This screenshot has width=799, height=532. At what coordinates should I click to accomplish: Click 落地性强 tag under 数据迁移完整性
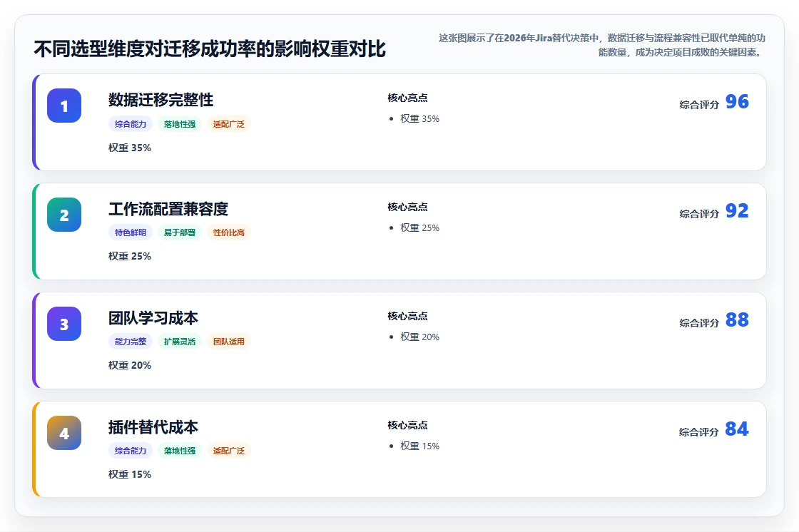point(179,124)
